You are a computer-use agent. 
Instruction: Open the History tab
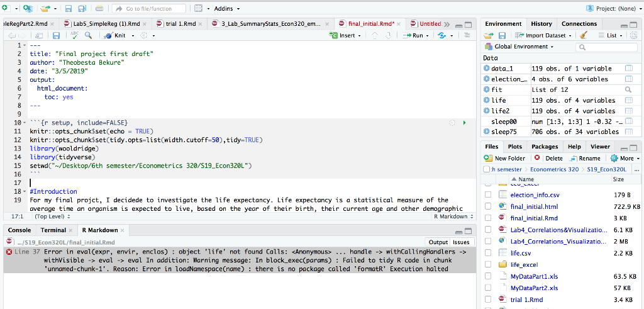(x=541, y=23)
